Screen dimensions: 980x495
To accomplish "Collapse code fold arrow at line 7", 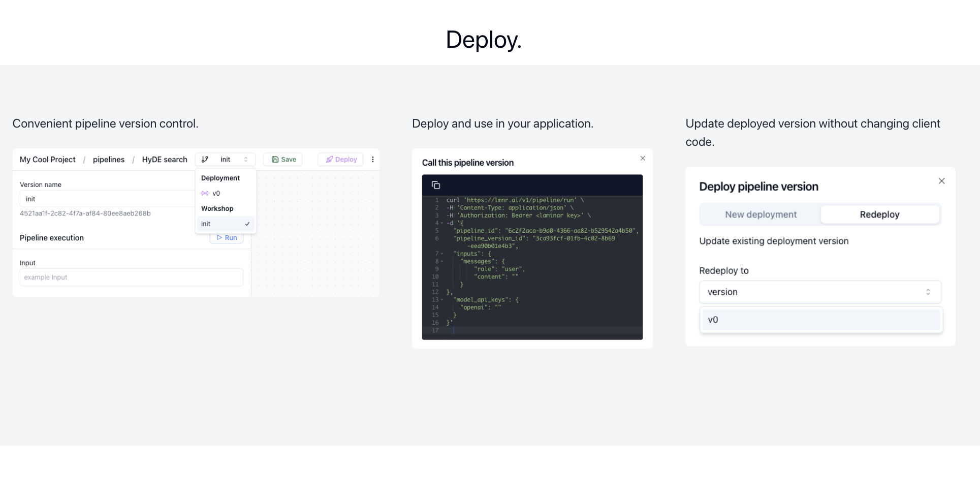I will (x=442, y=254).
